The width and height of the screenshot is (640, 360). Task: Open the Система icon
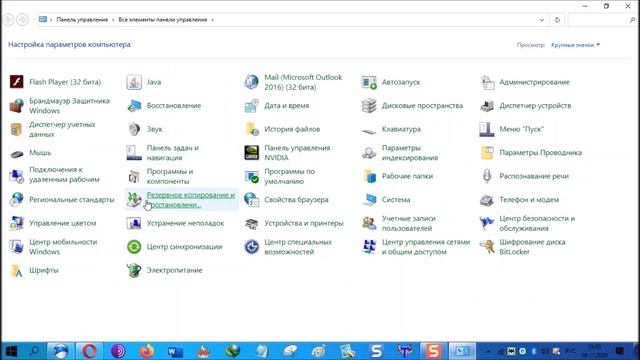pos(369,200)
